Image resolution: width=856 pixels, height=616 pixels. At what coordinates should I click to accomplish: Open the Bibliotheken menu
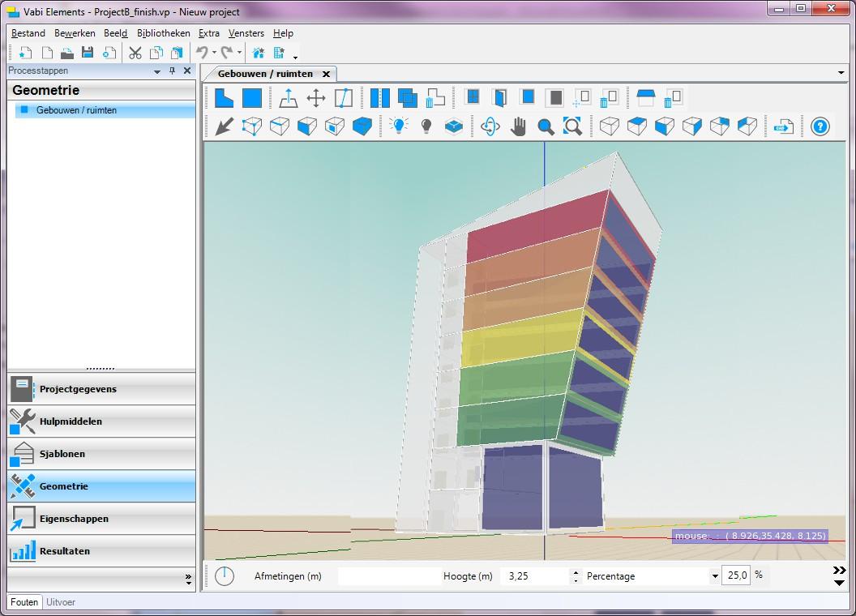tap(163, 33)
